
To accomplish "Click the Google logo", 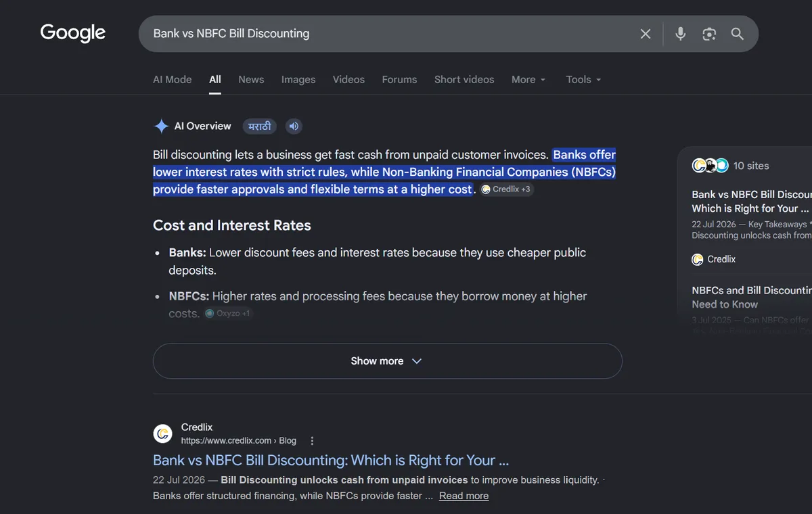I will pos(73,33).
